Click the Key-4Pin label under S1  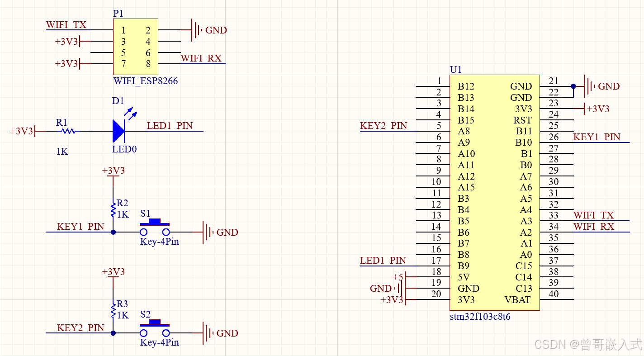[x=160, y=242]
